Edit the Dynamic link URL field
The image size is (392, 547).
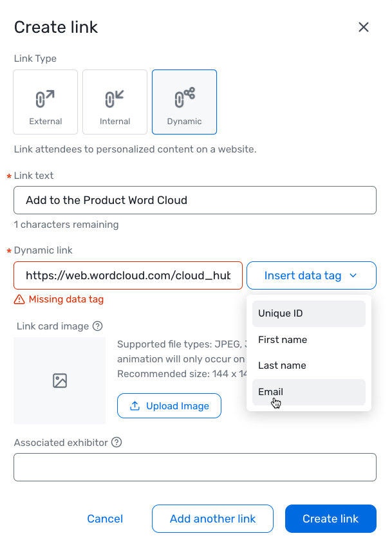click(127, 275)
